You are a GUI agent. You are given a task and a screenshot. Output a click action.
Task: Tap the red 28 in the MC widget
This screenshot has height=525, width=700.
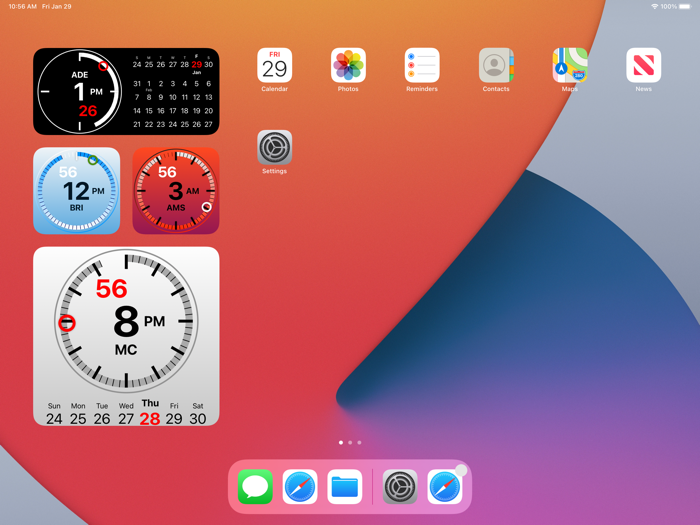pos(150,419)
